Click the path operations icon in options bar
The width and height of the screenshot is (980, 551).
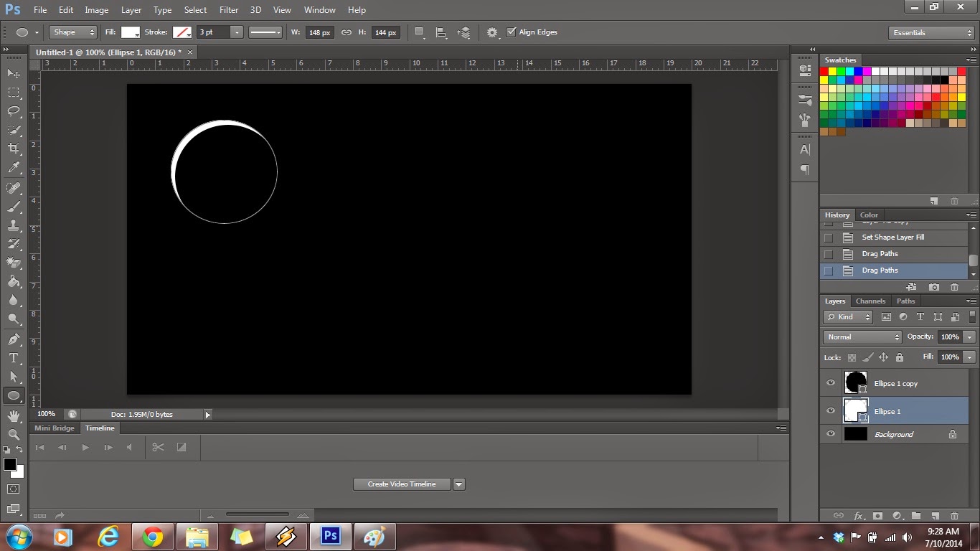[x=420, y=32]
